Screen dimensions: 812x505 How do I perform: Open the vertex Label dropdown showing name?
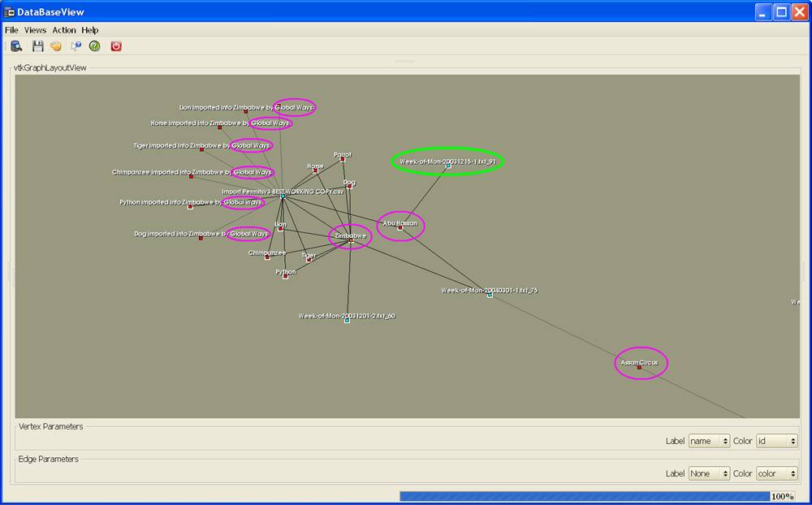point(709,441)
